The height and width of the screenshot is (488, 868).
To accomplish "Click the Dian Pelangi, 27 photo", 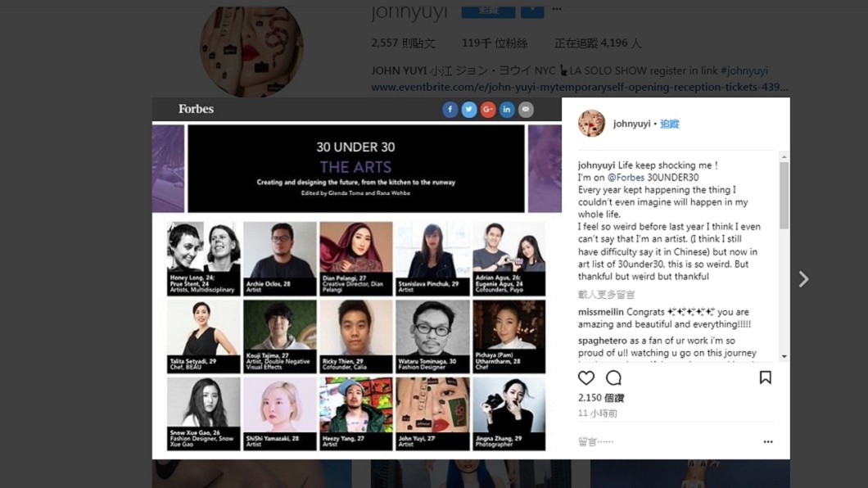I will (x=356, y=259).
